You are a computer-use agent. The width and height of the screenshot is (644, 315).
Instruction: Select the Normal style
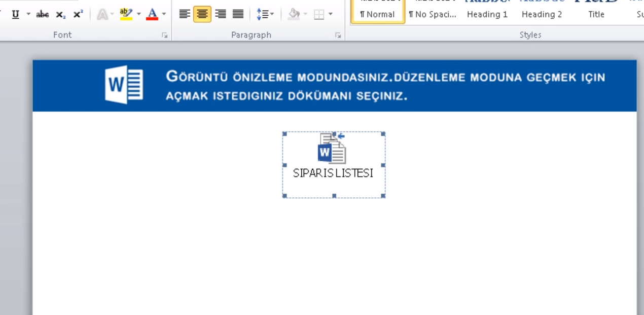click(377, 11)
